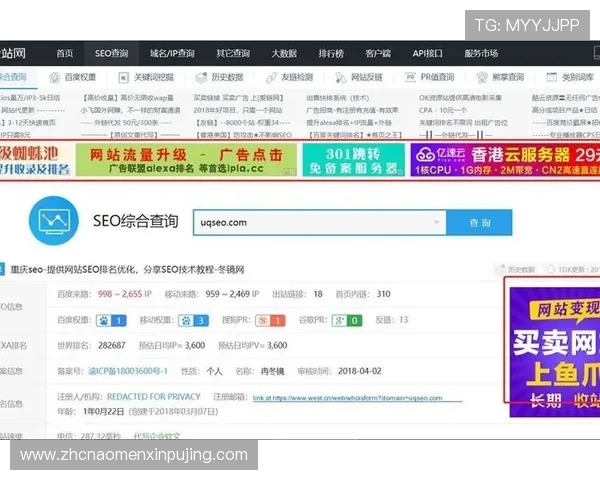Select the SEO查询 nav menu
This screenshot has width=600, height=480.
(111, 53)
